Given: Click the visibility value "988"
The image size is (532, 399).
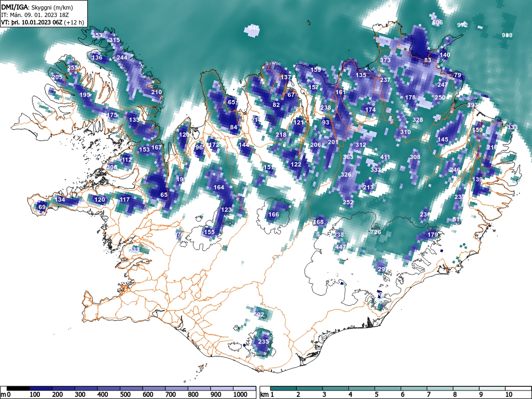Looking at the screenshot, I should (x=507, y=35).
